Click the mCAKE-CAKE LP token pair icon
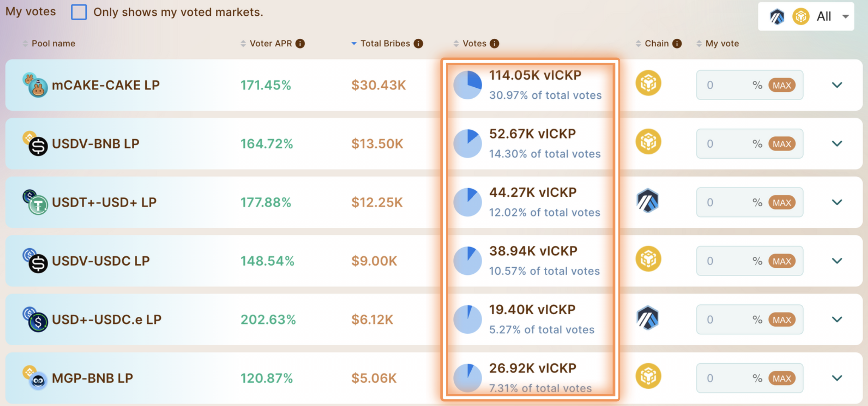 click(35, 85)
